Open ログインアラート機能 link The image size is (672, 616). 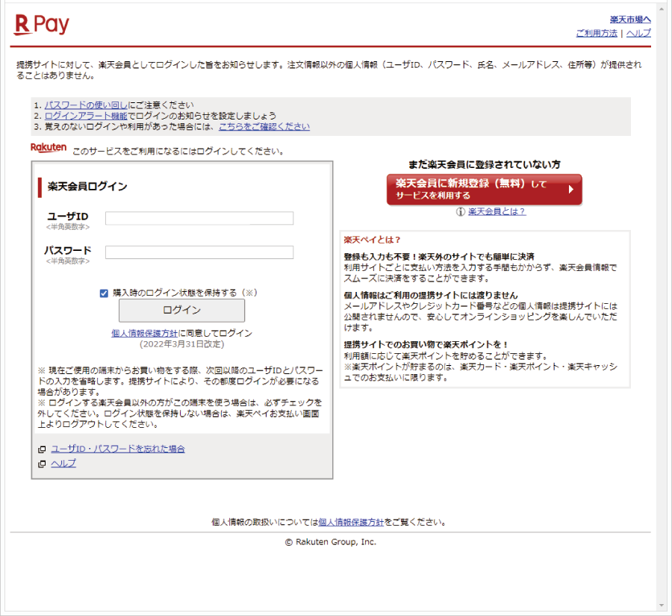(86, 116)
